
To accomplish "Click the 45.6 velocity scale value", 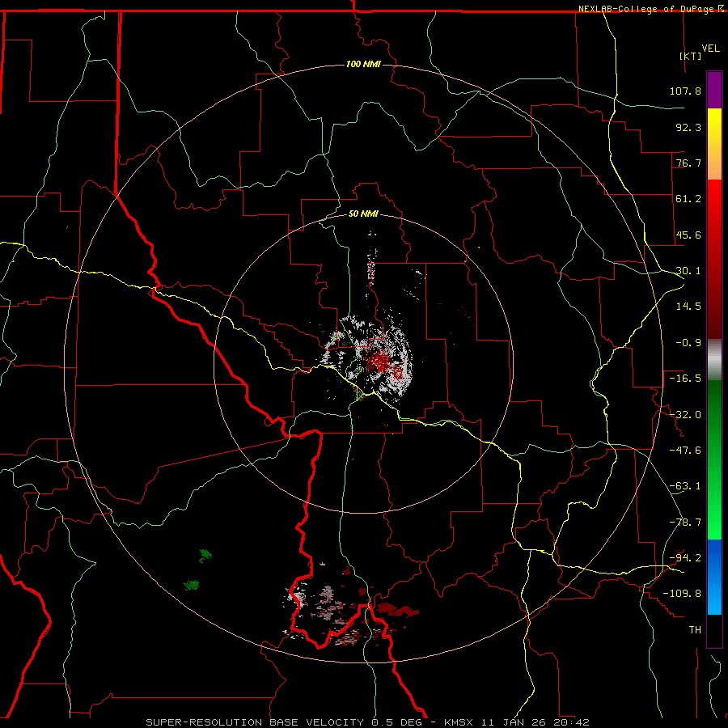I will pos(688,235).
